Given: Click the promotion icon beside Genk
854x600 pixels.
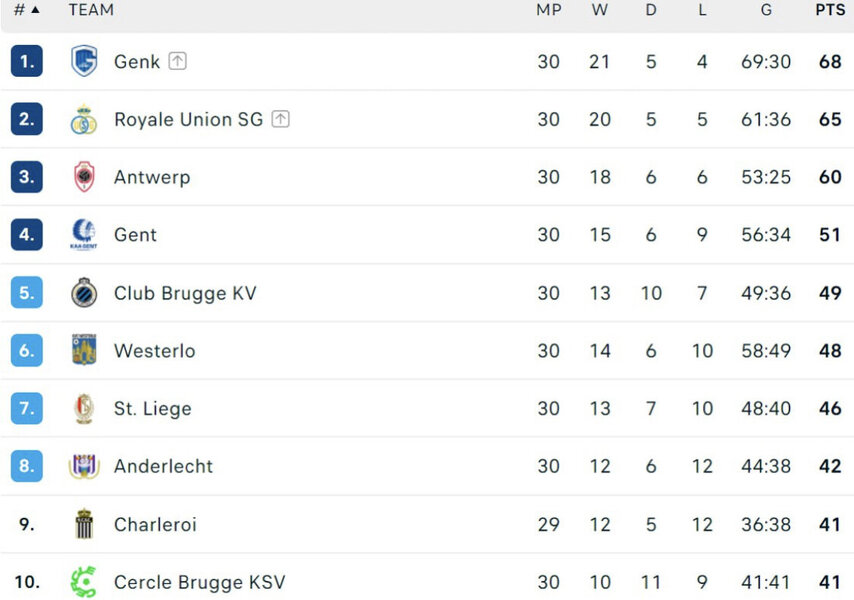Looking at the screenshot, I should [177, 61].
